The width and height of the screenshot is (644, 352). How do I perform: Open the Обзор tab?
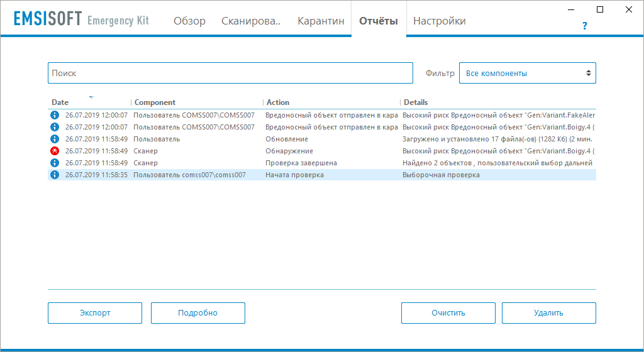coord(189,21)
